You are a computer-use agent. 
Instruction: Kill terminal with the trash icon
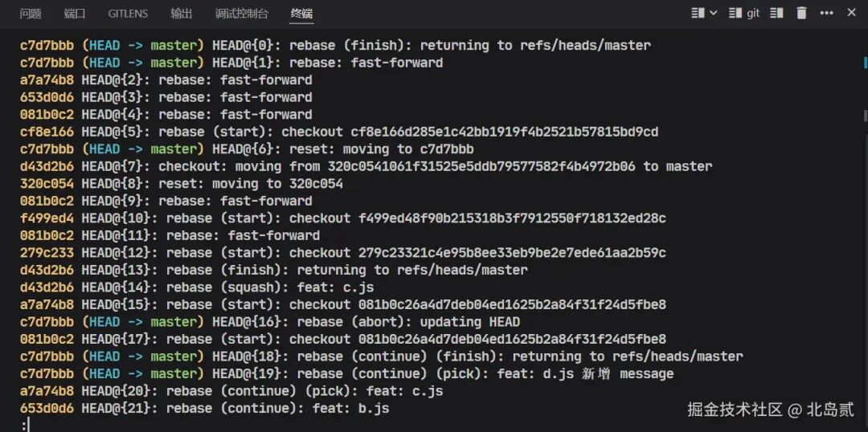click(x=801, y=13)
